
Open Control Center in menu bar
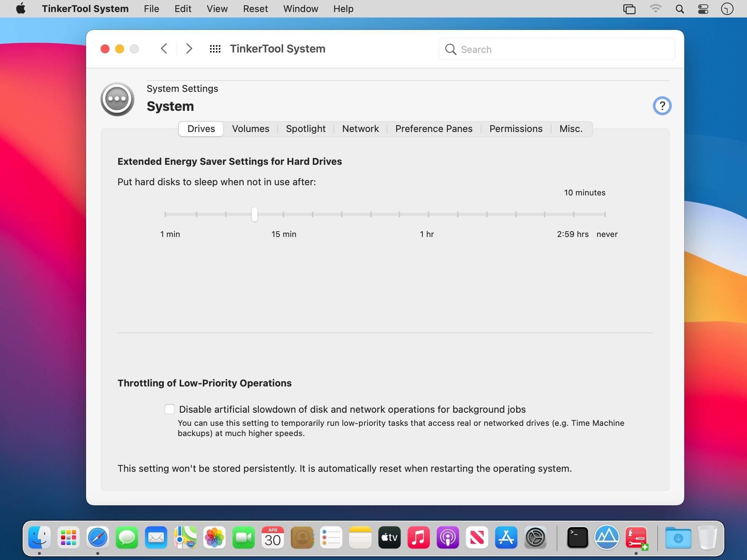[x=703, y=9]
